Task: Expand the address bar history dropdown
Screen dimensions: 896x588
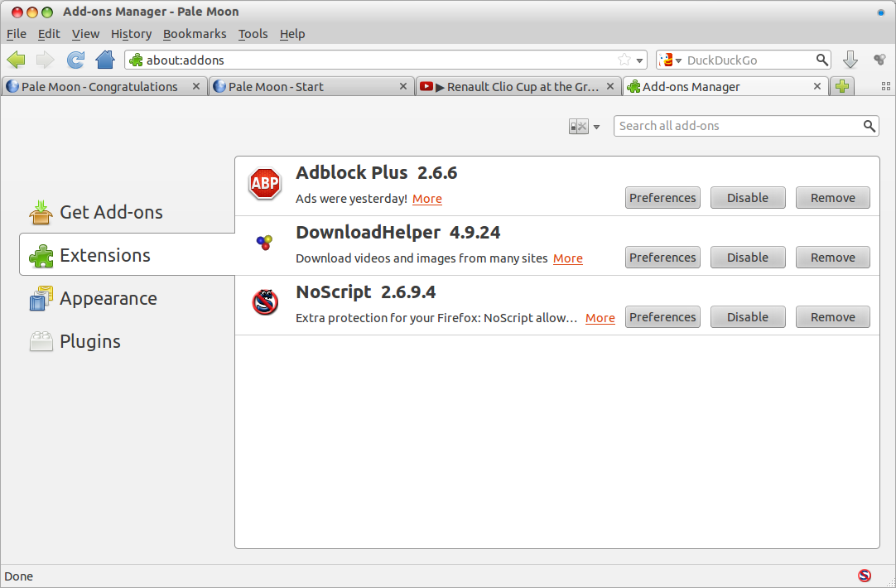Action: [639, 60]
